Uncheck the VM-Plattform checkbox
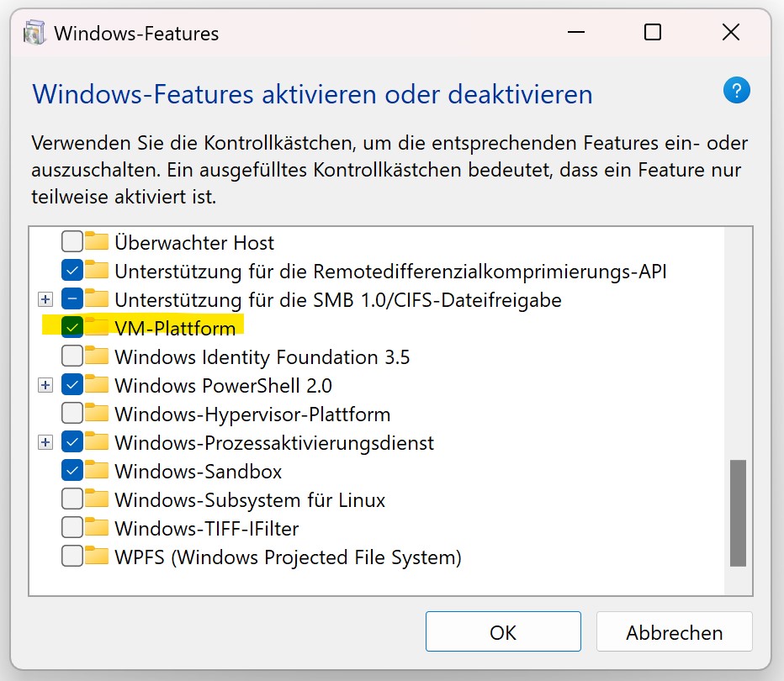Image resolution: width=784 pixels, height=681 pixels. coord(72,328)
